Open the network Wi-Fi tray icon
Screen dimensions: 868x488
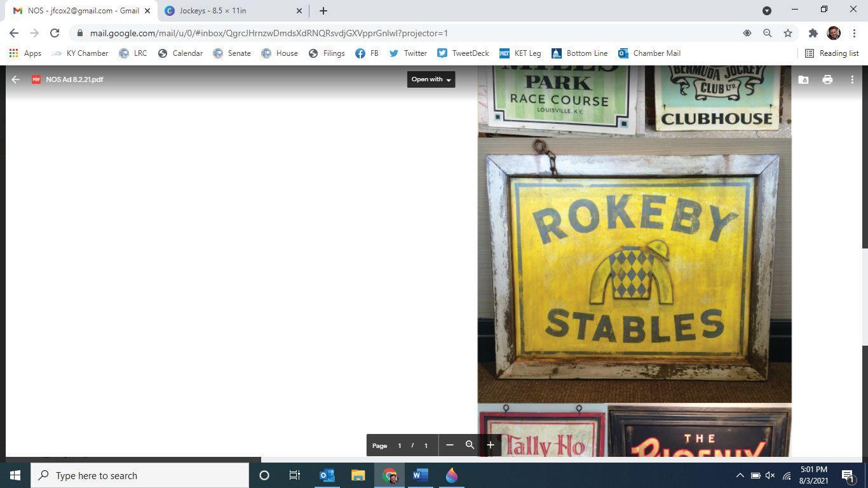(787, 475)
